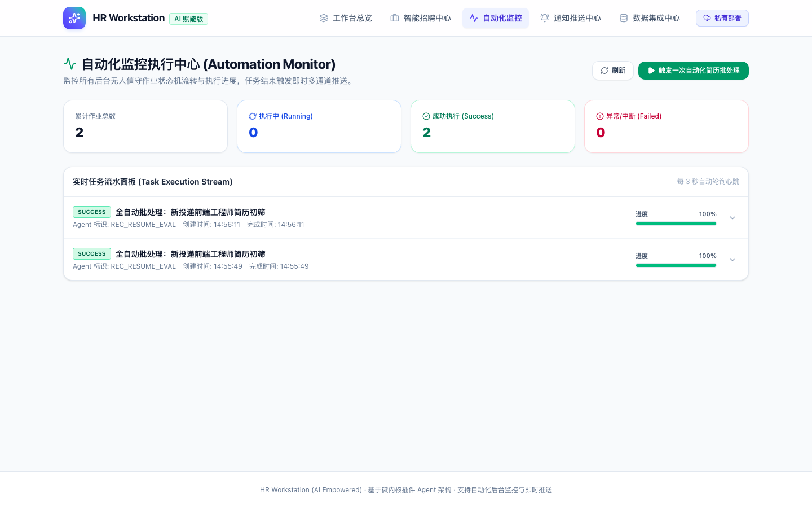The width and height of the screenshot is (812, 508).
Task: Open the 工作台总览 tab
Action: point(346,18)
